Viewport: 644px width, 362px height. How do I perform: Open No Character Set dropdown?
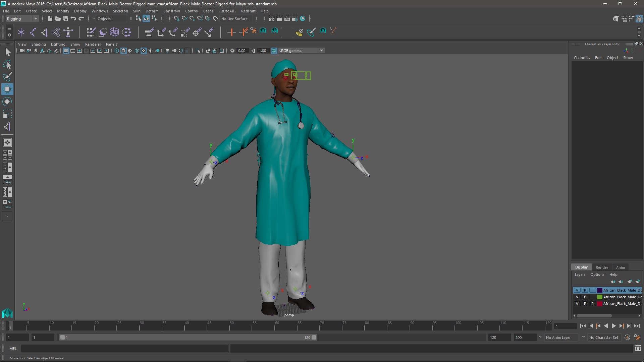pyautogui.click(x=604, y=338)
